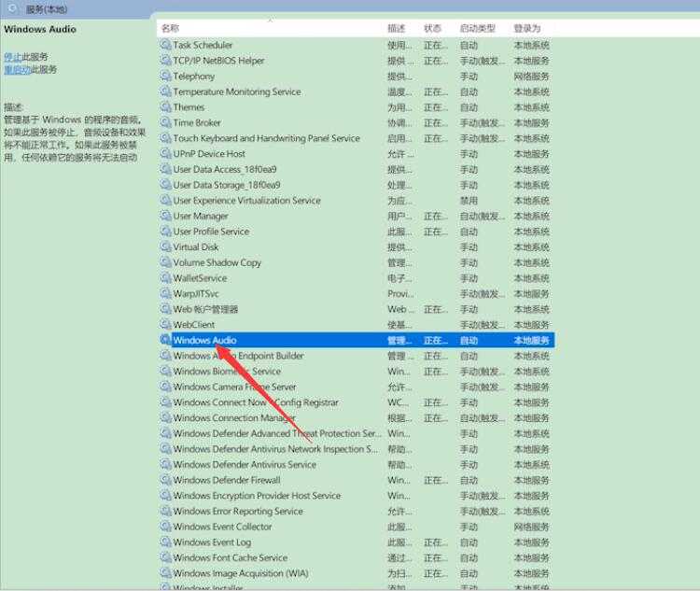
Task: Click the 停止 link to stop this service
Action: tap(12, 57)
